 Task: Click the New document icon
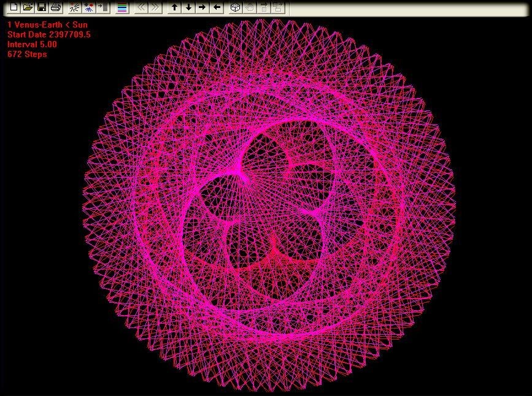pos(13,7)
